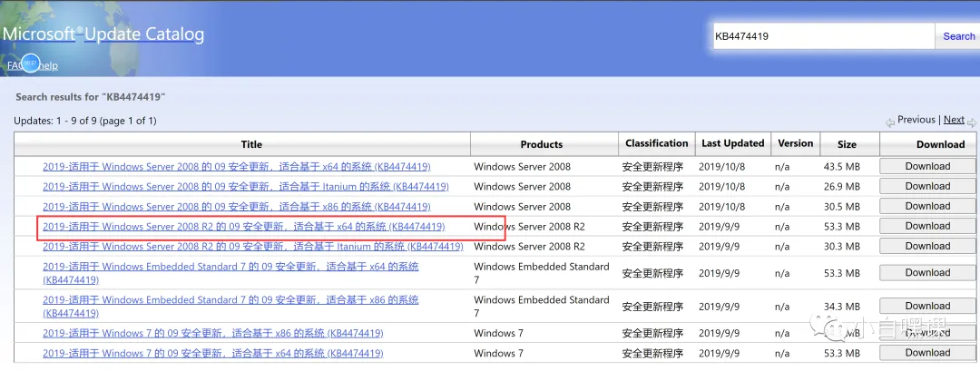Click Products cell for Server 2008 R2 x64 row
The height and width of the screenshot is (371, 980).
point(529,227)
